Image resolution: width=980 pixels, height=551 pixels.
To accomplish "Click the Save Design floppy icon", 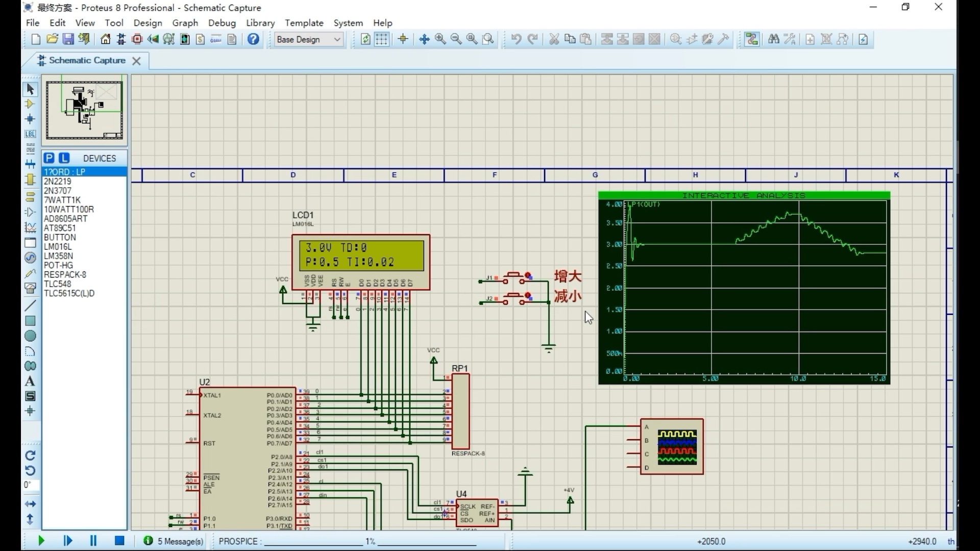I will pyautogui.click(x=68, y=39).
